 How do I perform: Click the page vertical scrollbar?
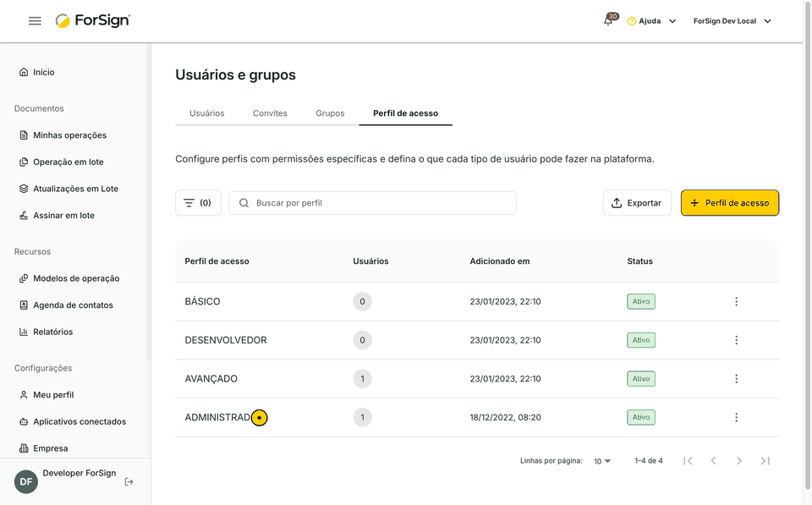807,246
